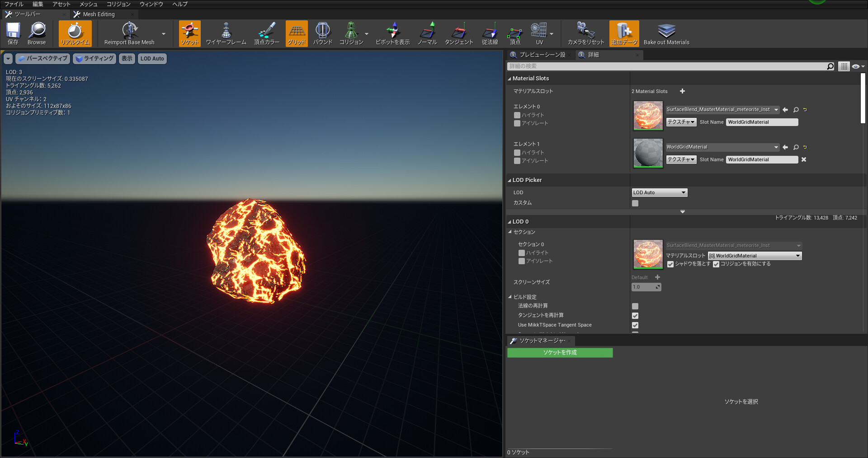Open Browse to find asset in content browser
Image resolution: width=868 pixels, height=458 pixels.
[37, 33]
